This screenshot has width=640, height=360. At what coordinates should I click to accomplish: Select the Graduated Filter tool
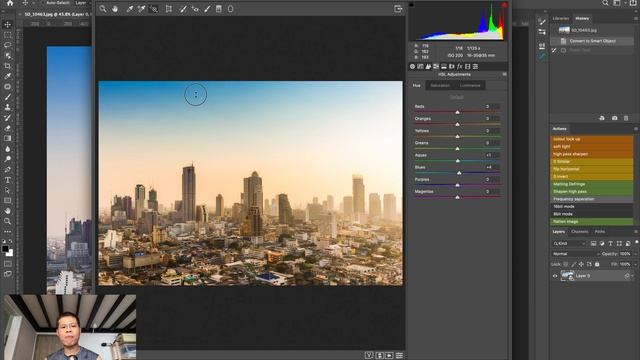coord(219,9)
